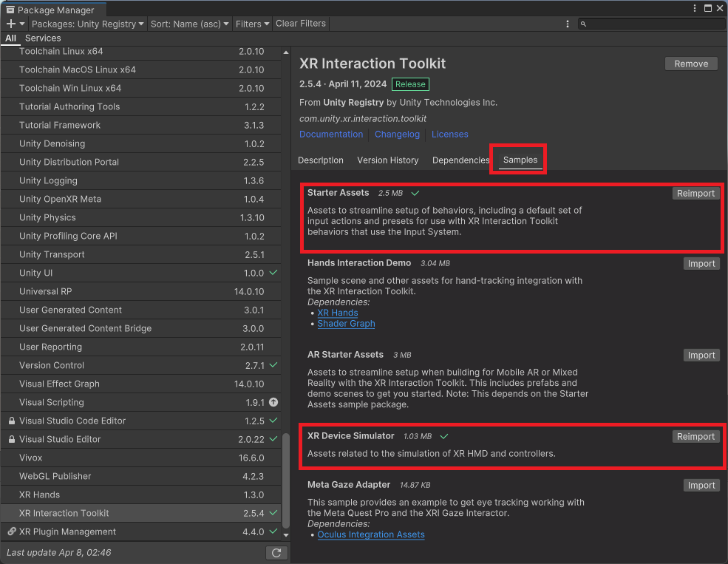This screenshot has height=564, width=728.
Task: Click the package list scroll down arrow
Action: pos(286,535)
